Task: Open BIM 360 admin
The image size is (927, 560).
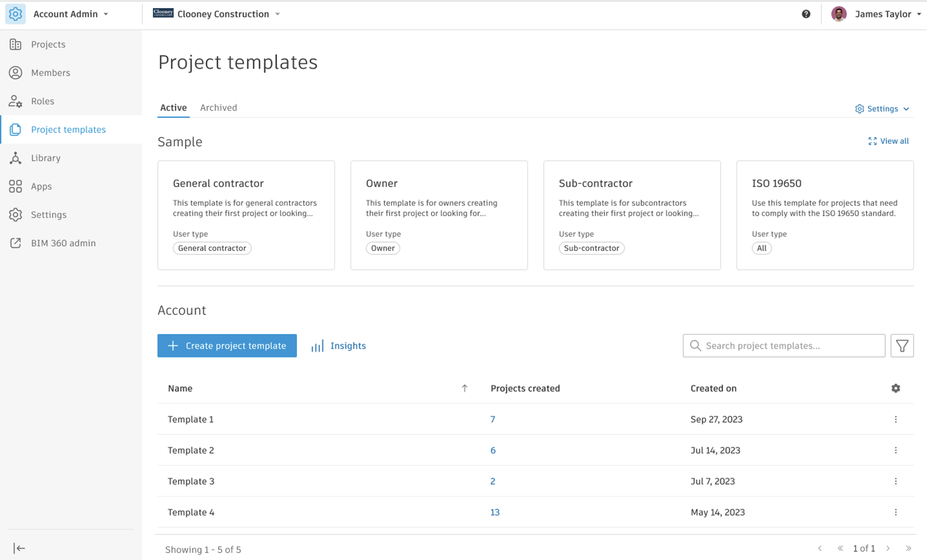Action: click(x=63, y=243)
